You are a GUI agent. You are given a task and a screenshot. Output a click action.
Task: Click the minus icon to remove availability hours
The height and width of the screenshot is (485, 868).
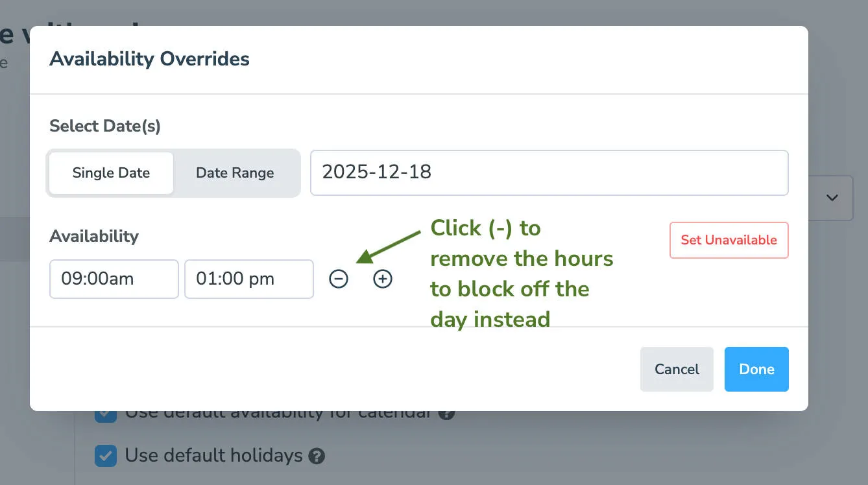click(339, 279)
